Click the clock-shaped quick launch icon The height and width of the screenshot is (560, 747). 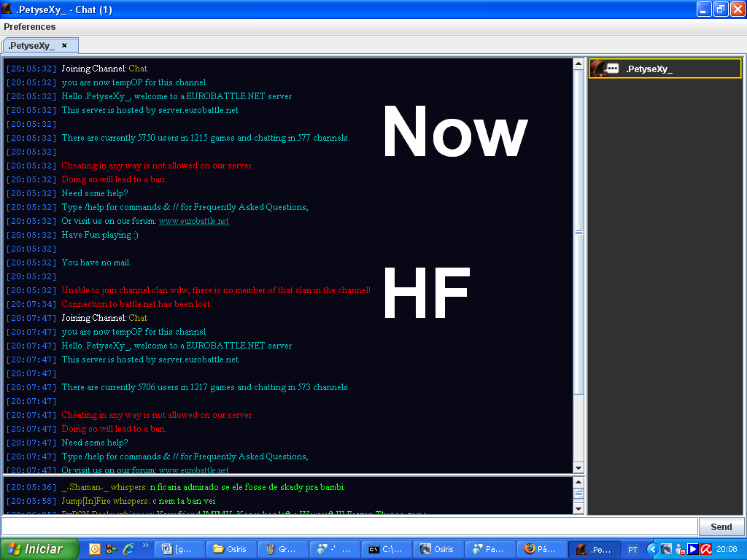pos(95,549)
